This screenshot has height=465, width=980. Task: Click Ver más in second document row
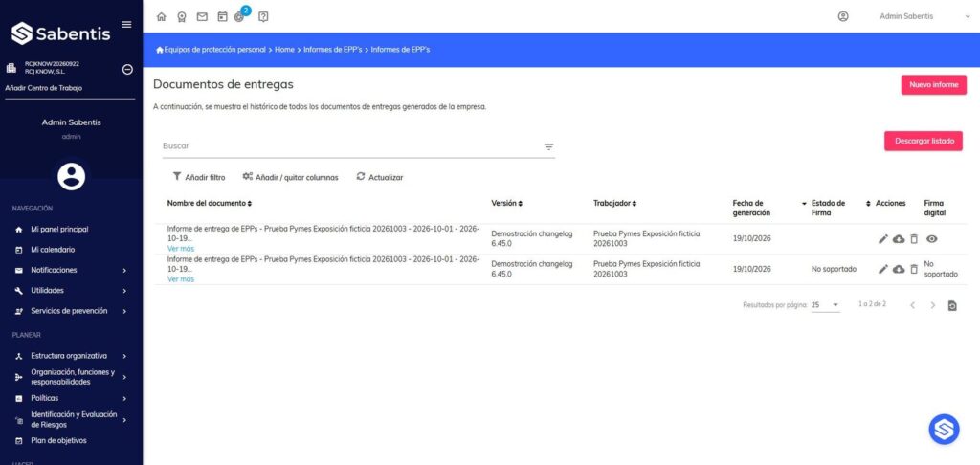[181, 278]
